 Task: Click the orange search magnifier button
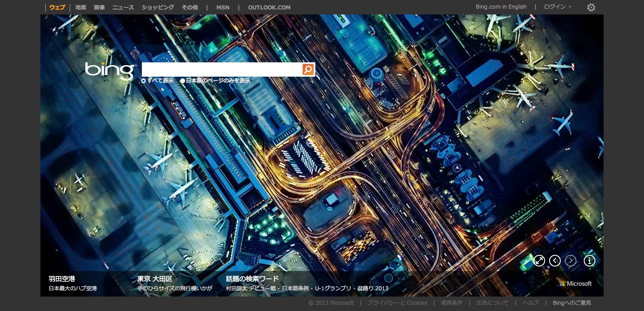coord(308,69)
